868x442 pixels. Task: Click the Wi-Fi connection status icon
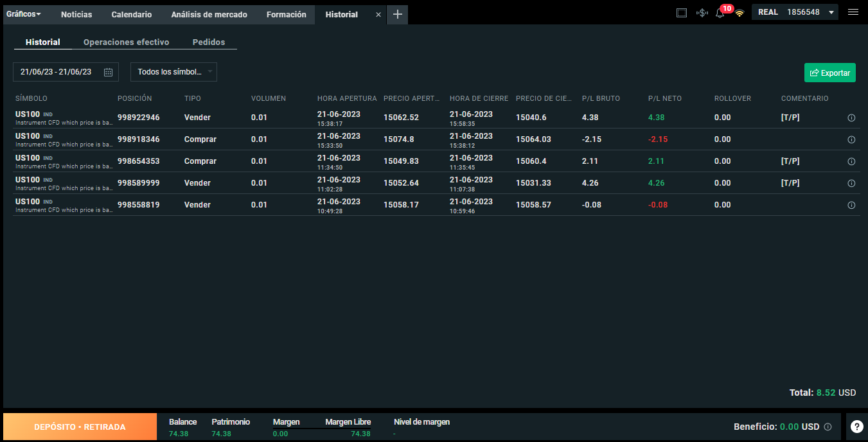pyautogui.click(x=740, y=13)
